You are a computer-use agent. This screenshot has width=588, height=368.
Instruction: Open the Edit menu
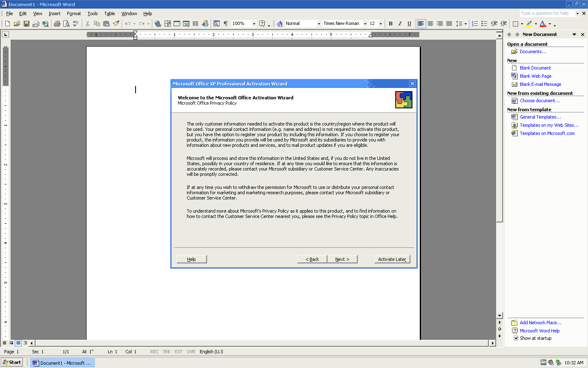23,13
